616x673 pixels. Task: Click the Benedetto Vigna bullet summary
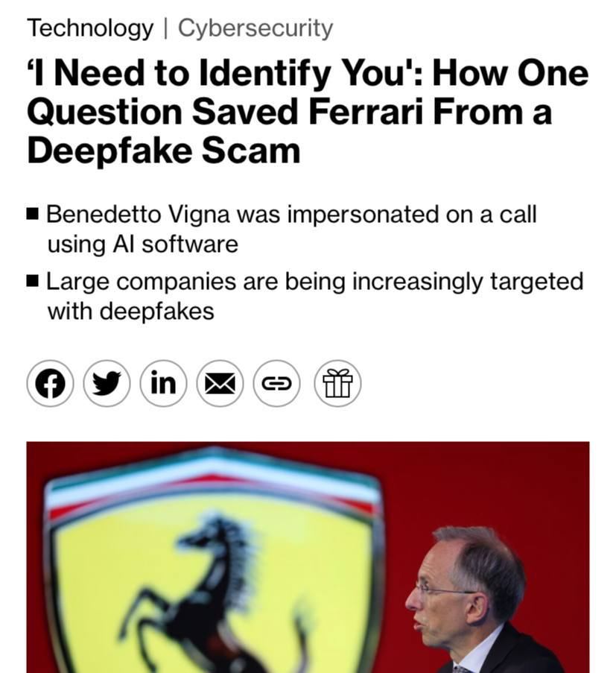[292, 229]
